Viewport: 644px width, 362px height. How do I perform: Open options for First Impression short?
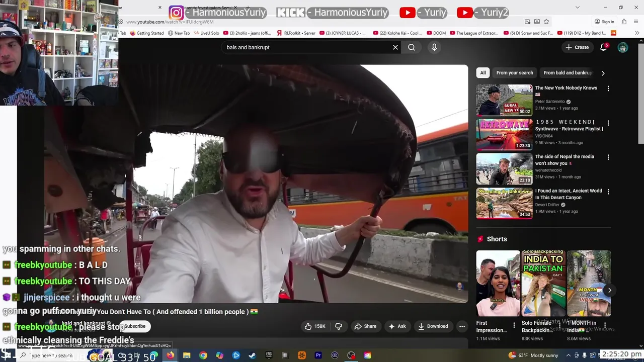(x=514, y=325)
